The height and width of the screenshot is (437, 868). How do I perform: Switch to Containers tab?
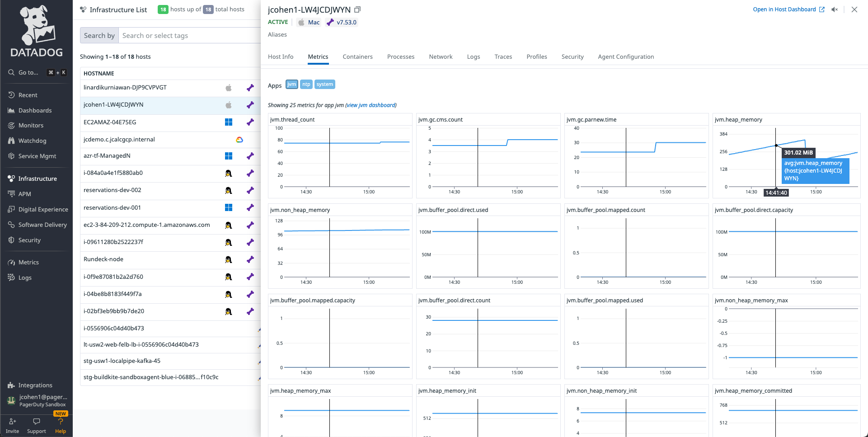click(357, 56)
